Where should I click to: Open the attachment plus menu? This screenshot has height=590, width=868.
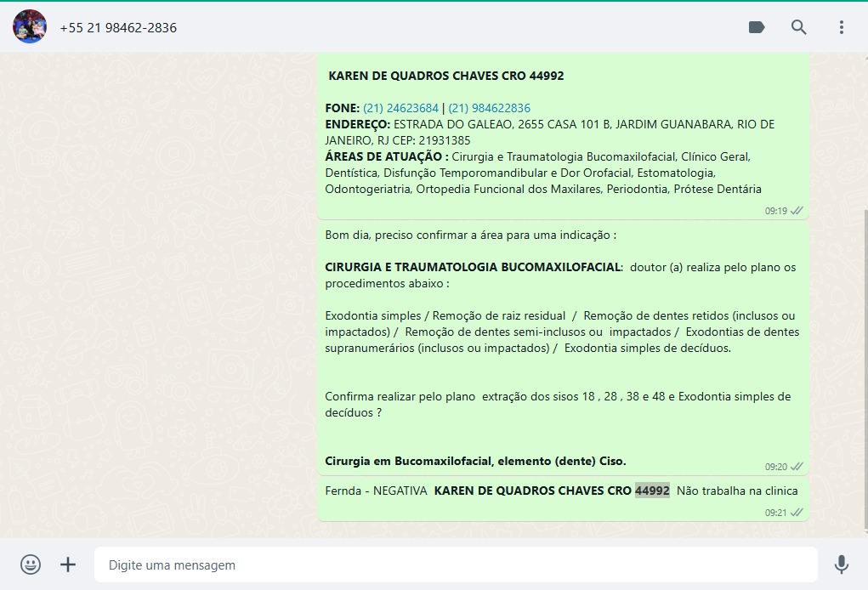click(68, 564)
